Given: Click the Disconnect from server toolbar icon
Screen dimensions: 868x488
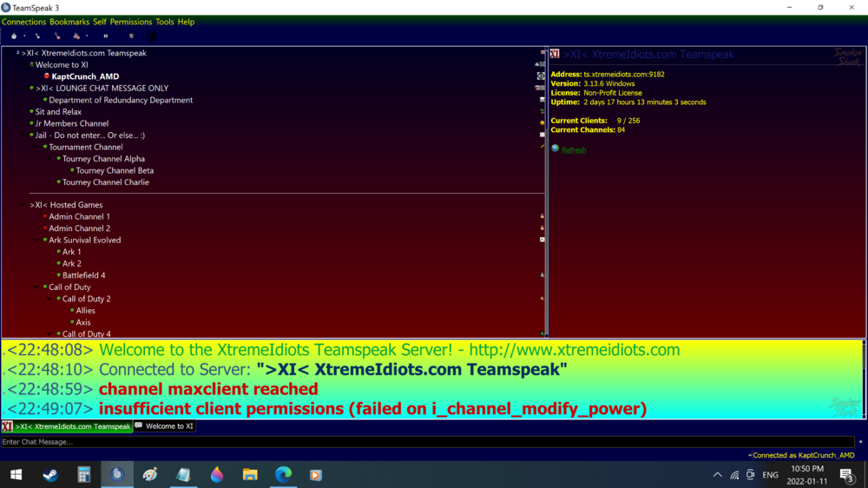Looking at the screenshot, I should 37,36.
